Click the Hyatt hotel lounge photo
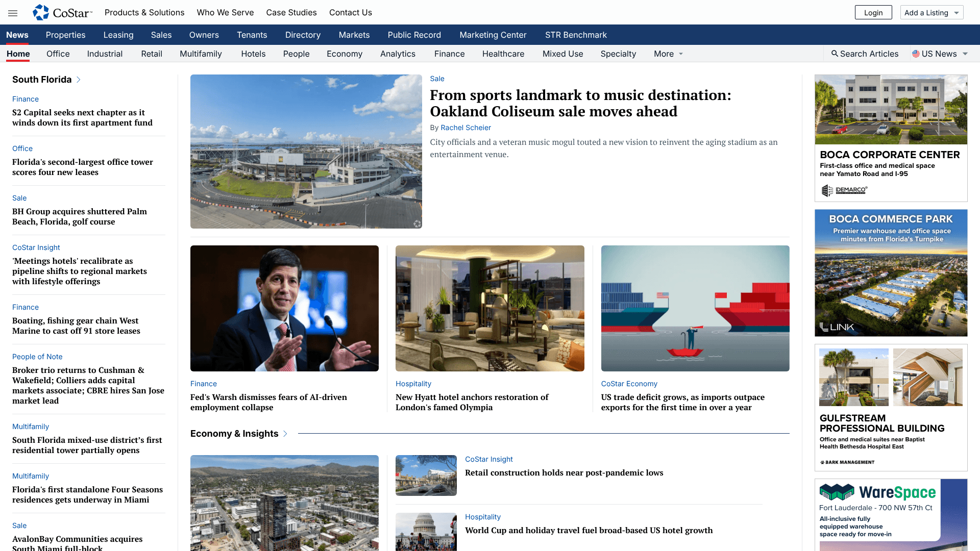Viewport: 980px width, 551px height. pos(489,308)
